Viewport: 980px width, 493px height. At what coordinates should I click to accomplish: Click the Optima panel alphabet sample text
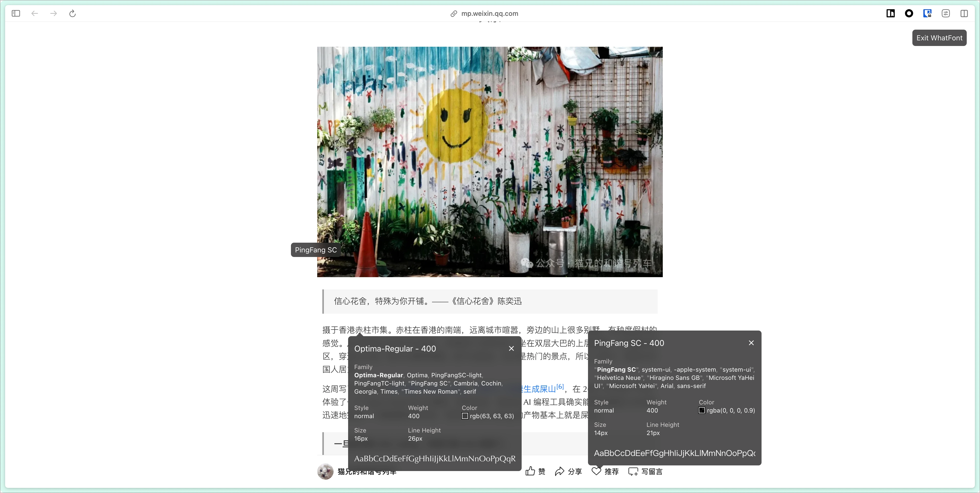click(435, 458)
